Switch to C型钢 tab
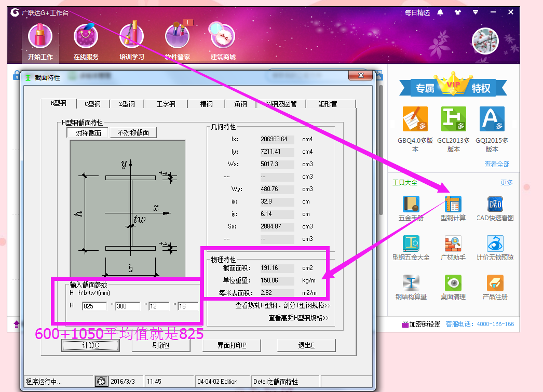Screen dimensions: 543x392 pos(93,104)
